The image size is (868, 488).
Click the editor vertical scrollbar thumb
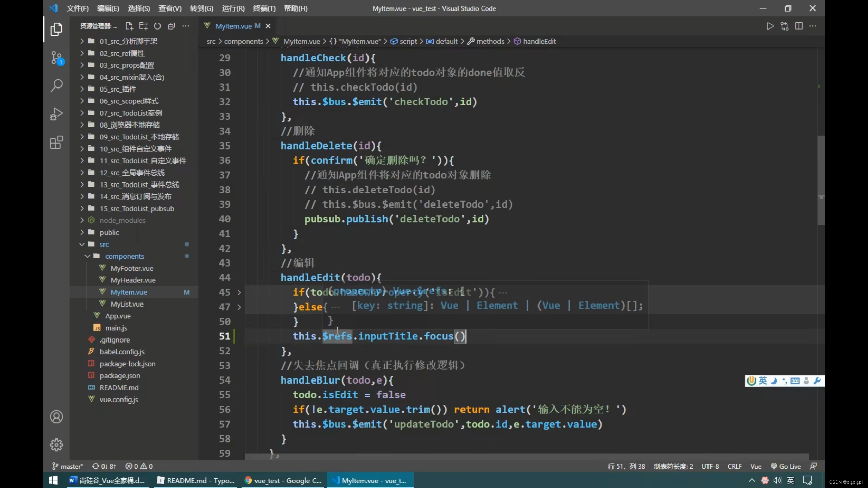pos(821,180)
